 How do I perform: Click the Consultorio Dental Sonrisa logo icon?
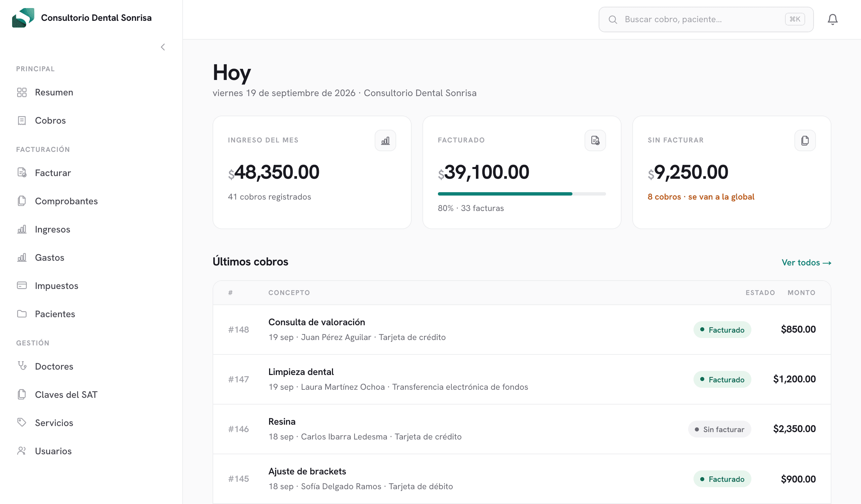tap(23, 18)
